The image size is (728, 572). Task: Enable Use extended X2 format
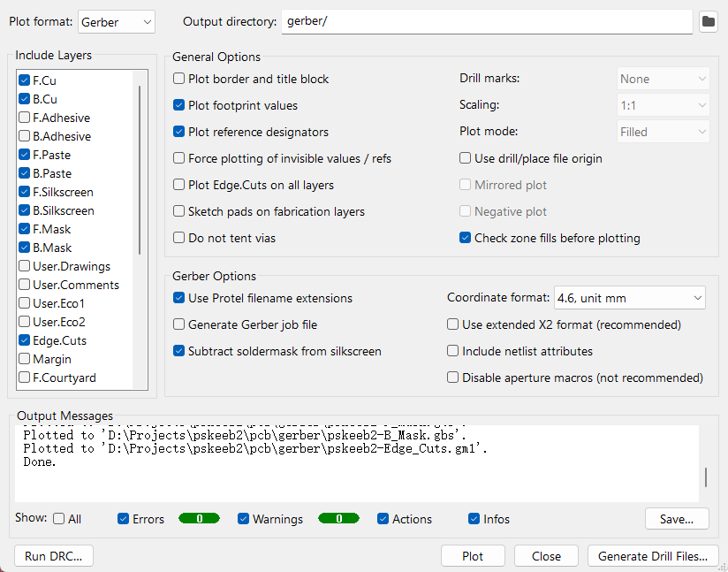pos(452,324)
